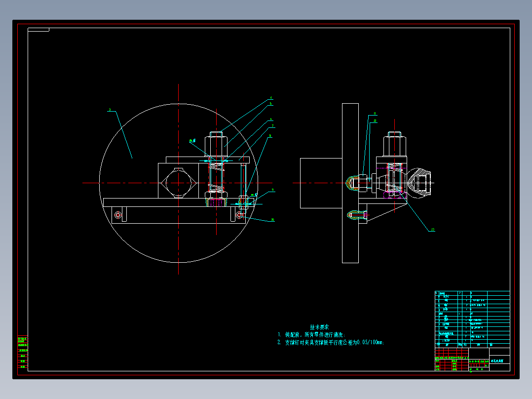Select part callout number 12

[375, 120]
